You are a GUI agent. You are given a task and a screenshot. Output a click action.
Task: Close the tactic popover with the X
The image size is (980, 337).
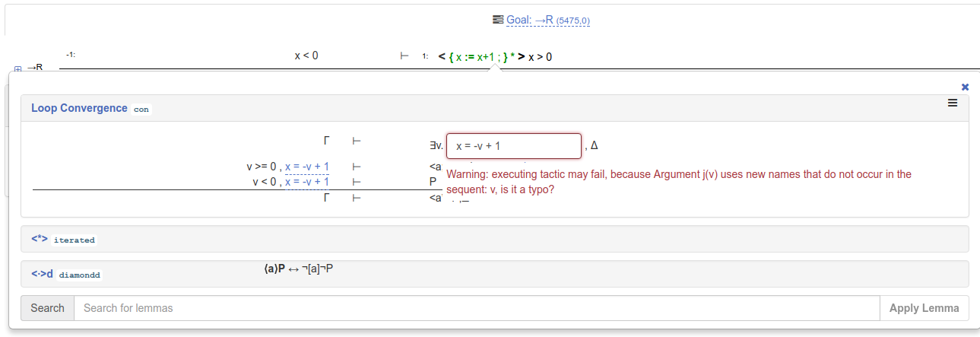[x=965, y=87]
